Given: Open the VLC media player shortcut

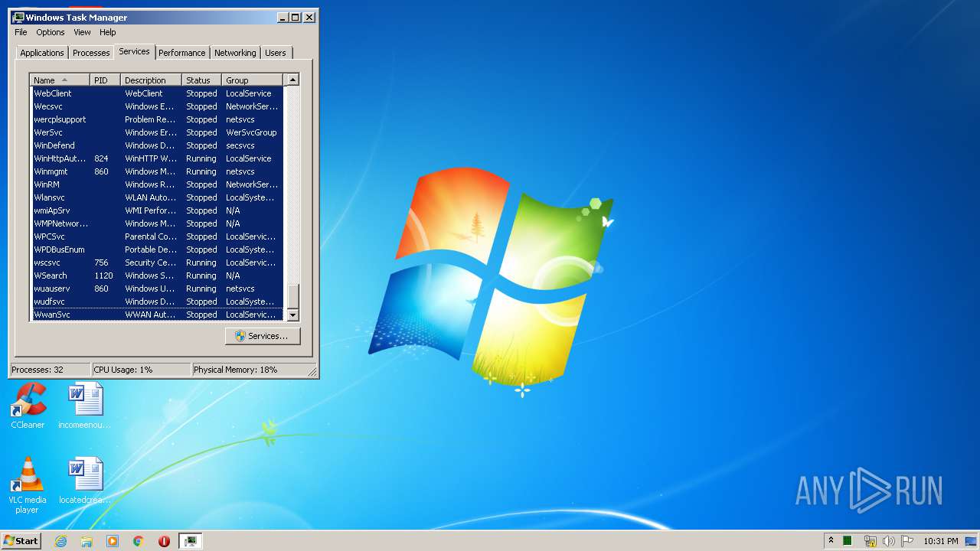Looking at the screenshot, I should [x=28, y=485].
